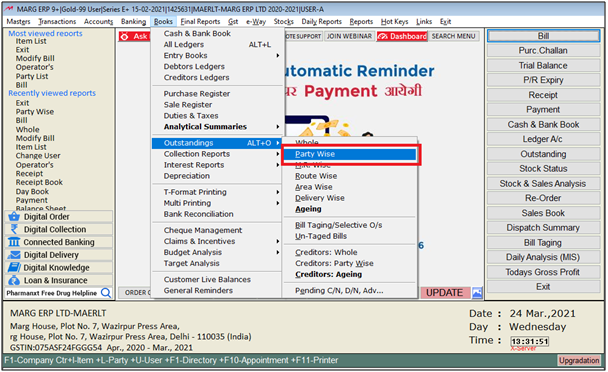Viewport: 608px width, 372px height.
Task: Click the P/R Expiry shortcut button
Action: 543,80
